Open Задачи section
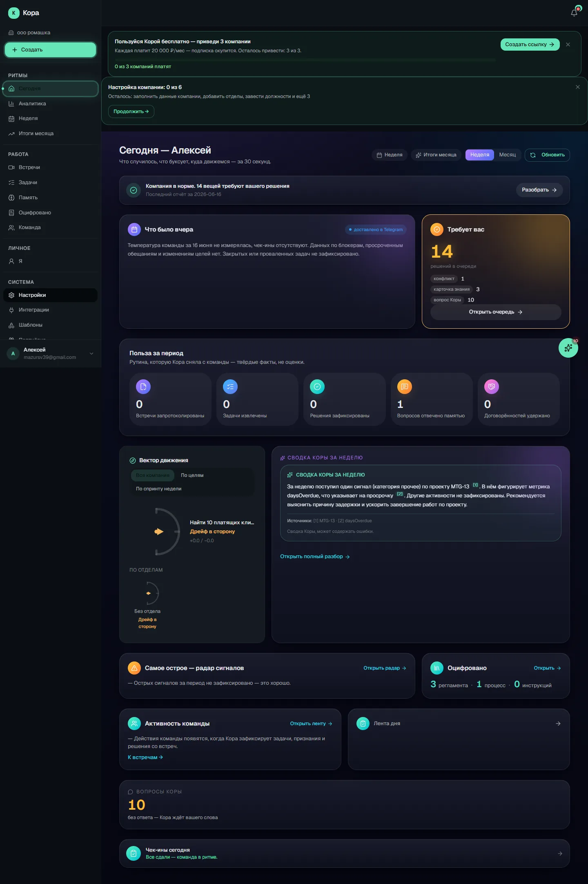588x884 pixels. [51, 183]
